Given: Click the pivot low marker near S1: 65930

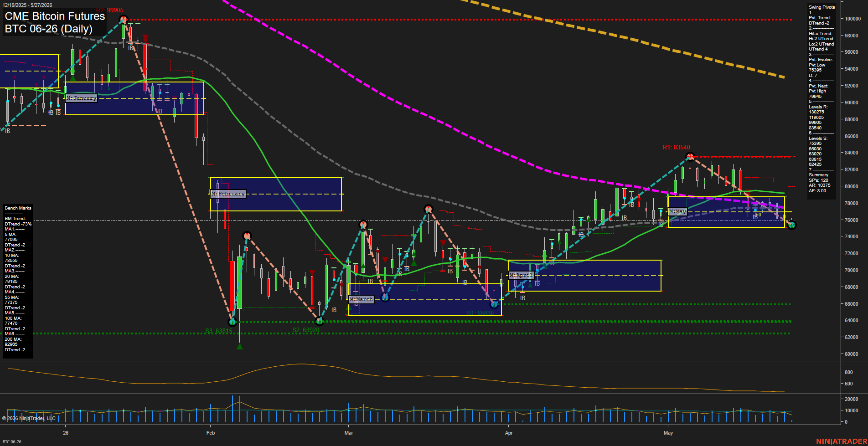Looking at the screenshot, I should 494,304.
